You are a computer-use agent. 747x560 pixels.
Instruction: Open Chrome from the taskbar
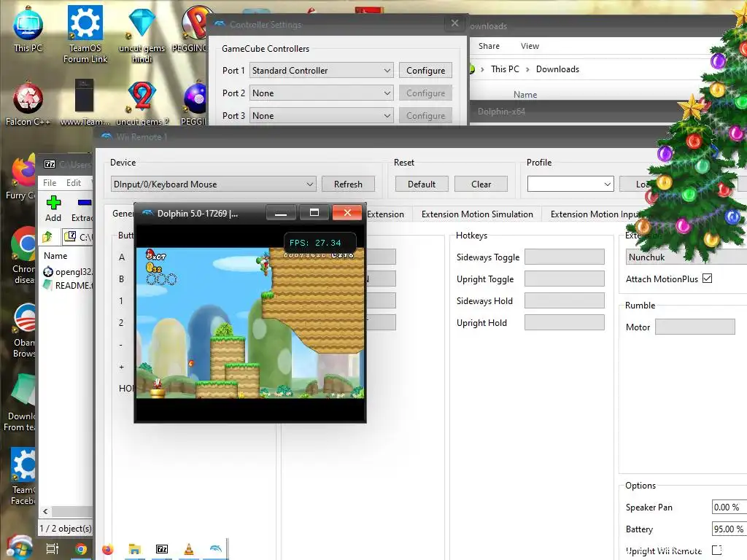click(x=81, y=549)
